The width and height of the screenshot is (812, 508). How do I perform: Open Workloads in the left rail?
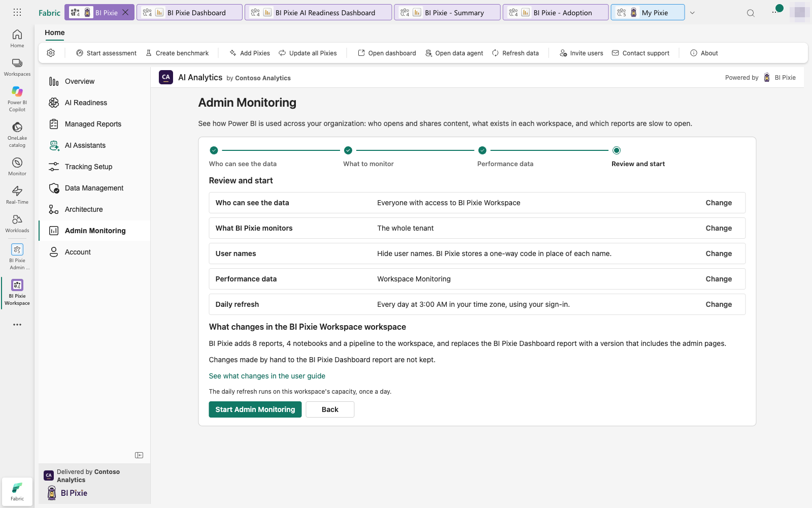click(17, 224)
